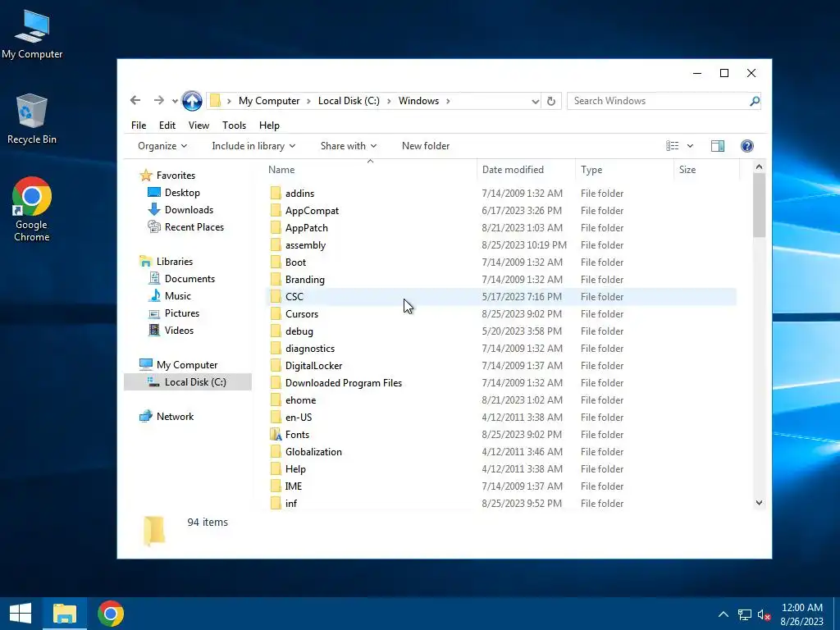The width and height of the screenshot is (840, 630).
Task: Sort by the Size column header
Action: pos(706,169)
